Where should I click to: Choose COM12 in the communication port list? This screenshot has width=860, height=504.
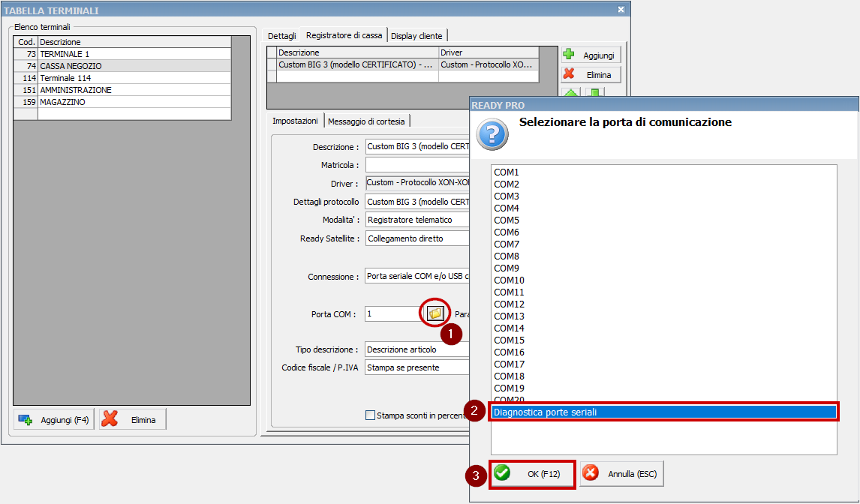click(509, 304)
